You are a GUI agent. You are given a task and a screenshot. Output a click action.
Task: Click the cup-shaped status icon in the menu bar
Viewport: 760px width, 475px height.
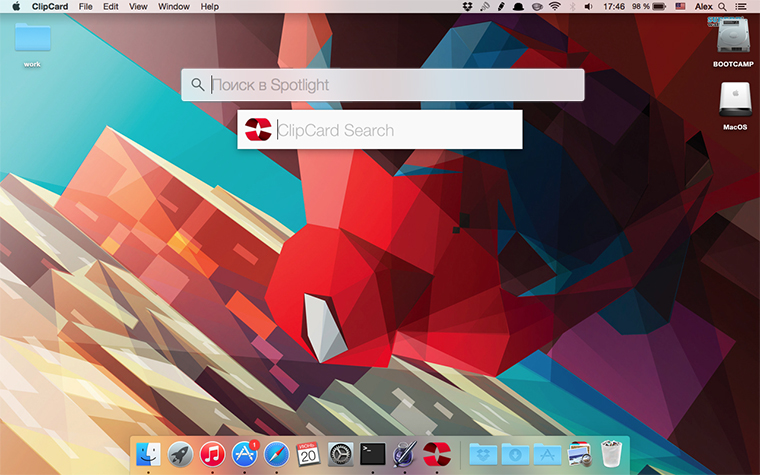[x=537, y=6]
